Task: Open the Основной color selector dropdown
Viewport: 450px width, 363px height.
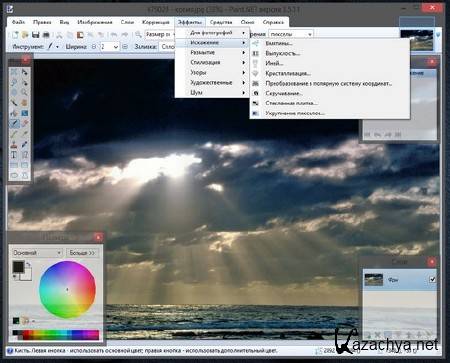Action: (37, 253)
